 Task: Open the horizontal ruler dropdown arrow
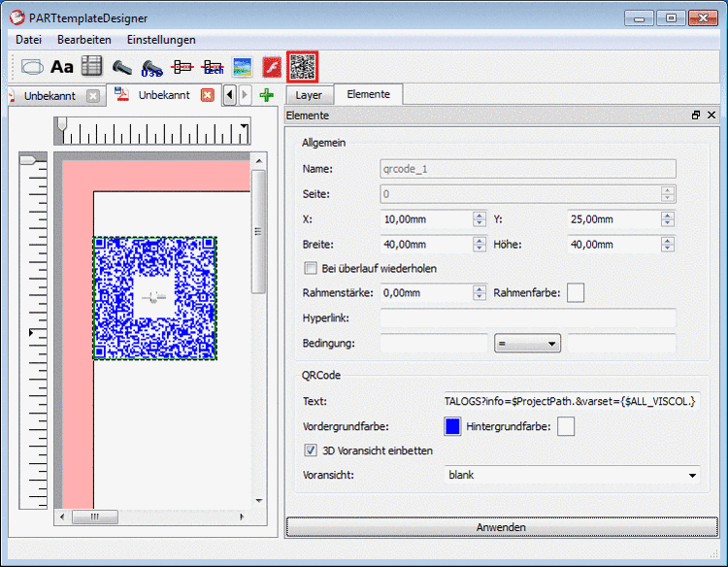(x=244, y=126)
